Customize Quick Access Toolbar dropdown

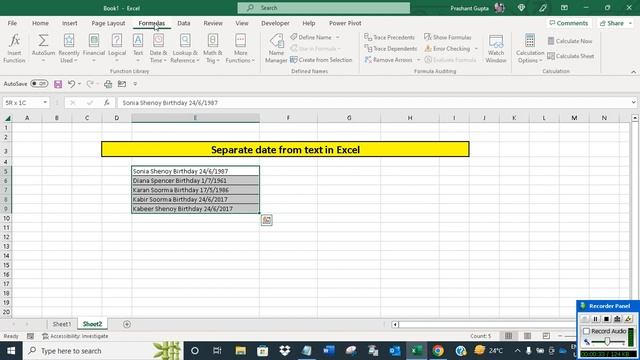point(135,84)
